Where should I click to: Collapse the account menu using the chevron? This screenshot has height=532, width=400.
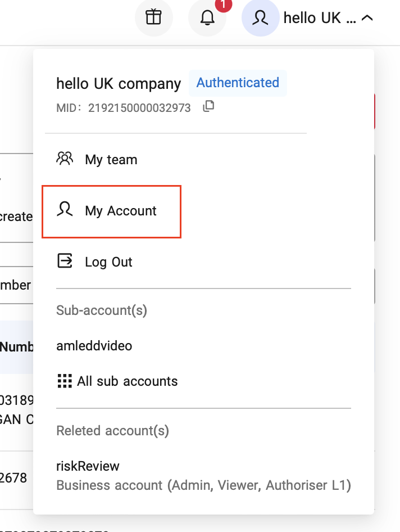(367, 18)
